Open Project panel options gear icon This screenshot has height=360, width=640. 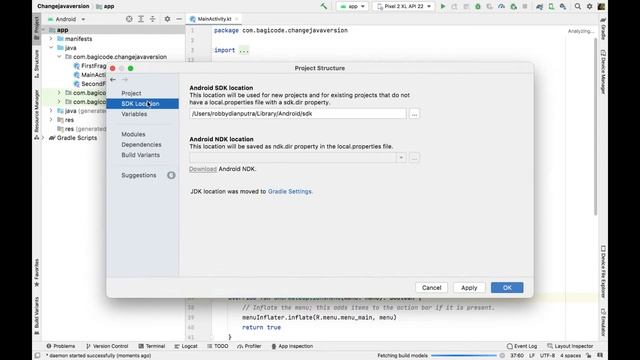167,19
